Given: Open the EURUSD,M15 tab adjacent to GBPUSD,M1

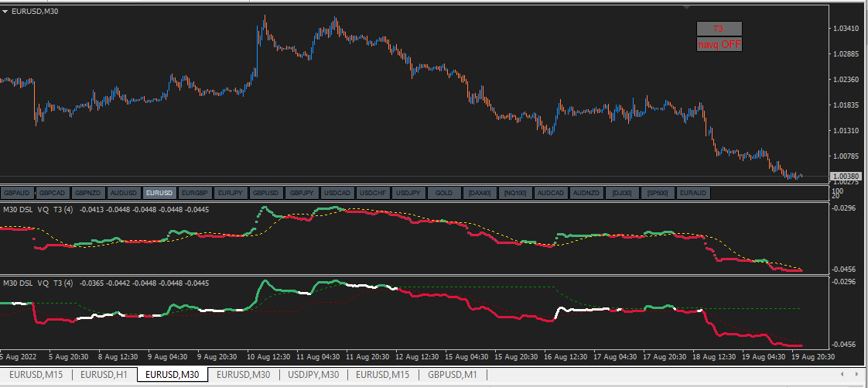Looking at the screenshot, I should [382, 375].
